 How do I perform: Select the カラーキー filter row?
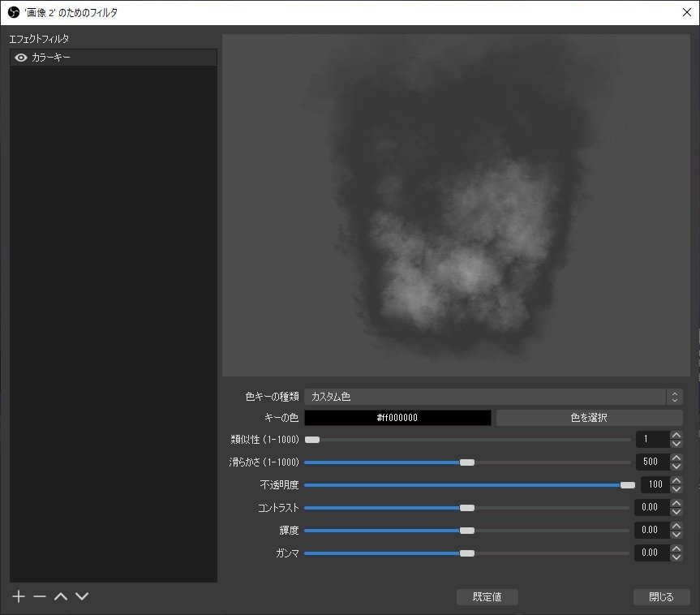[114, 58]
